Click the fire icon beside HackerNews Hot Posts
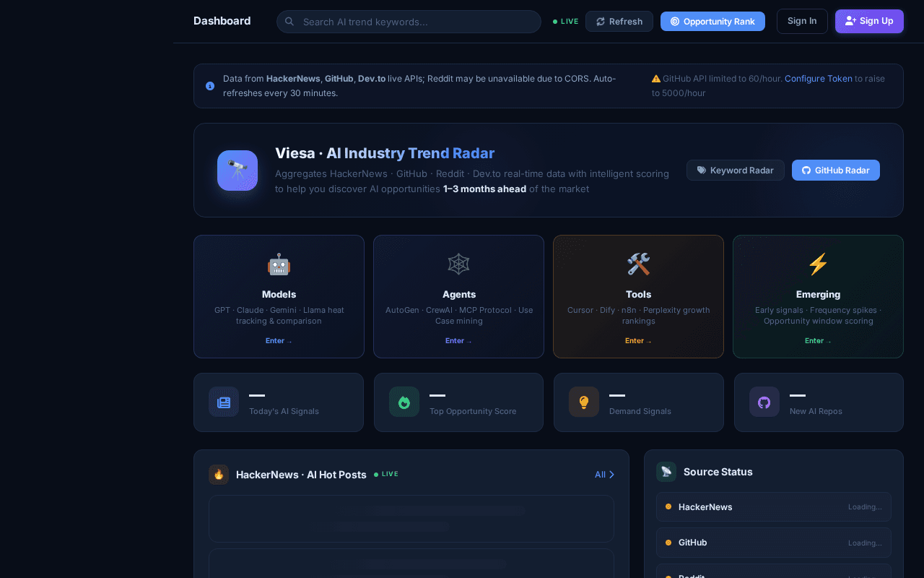 [219, 475]
